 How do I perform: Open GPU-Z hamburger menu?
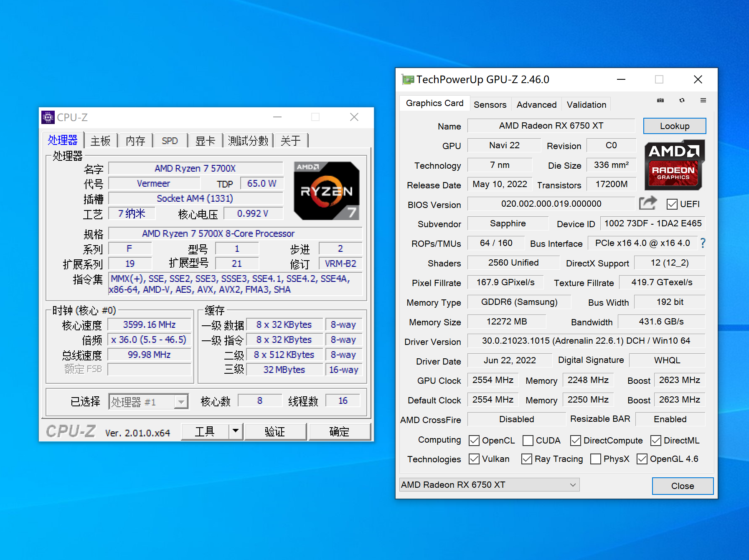coord(703,100)
